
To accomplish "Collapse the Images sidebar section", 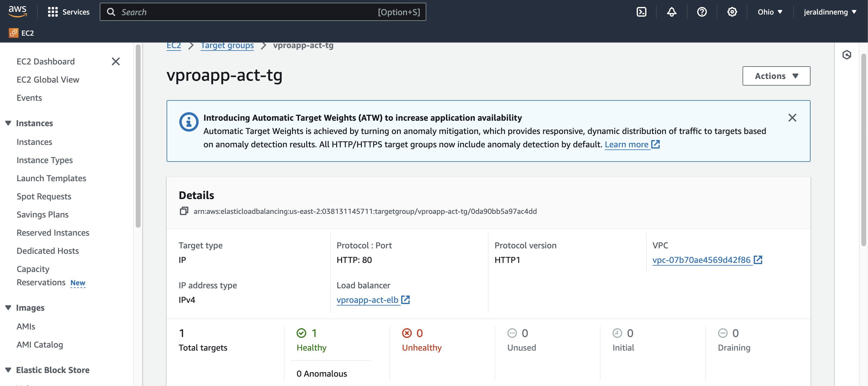I will click(8, 307).
